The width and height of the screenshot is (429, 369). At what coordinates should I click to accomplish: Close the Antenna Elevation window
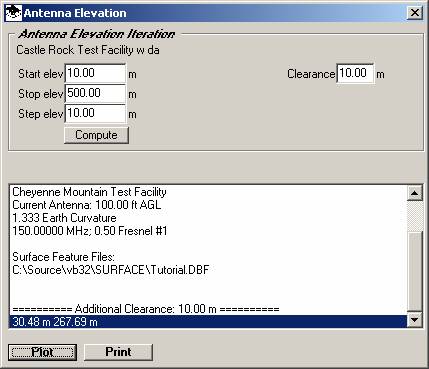(x=415, y=13)
